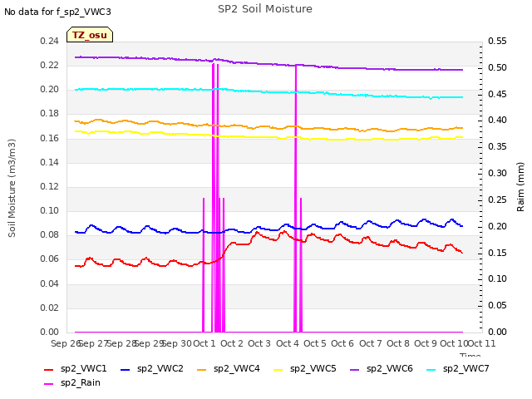Click the Sep 26 x-axis tick label
The height and width of the screenshot is (399, 532).
66,343
